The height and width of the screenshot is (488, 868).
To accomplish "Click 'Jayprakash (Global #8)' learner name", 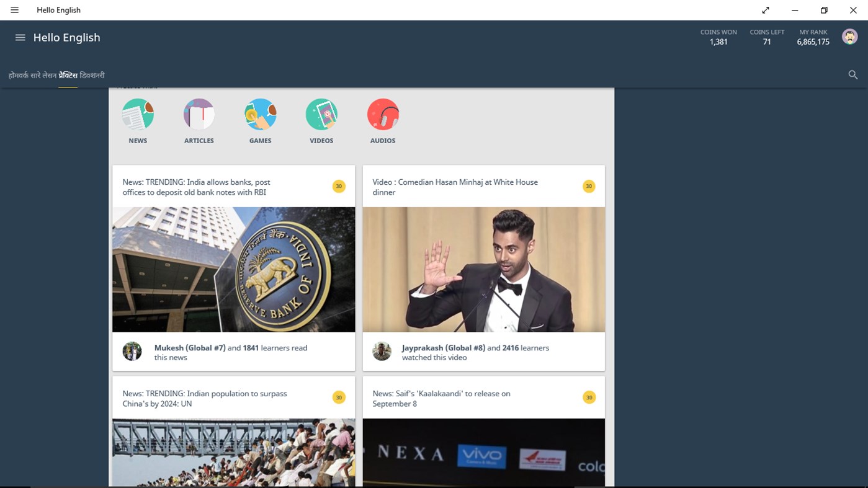I will point(443,348).
